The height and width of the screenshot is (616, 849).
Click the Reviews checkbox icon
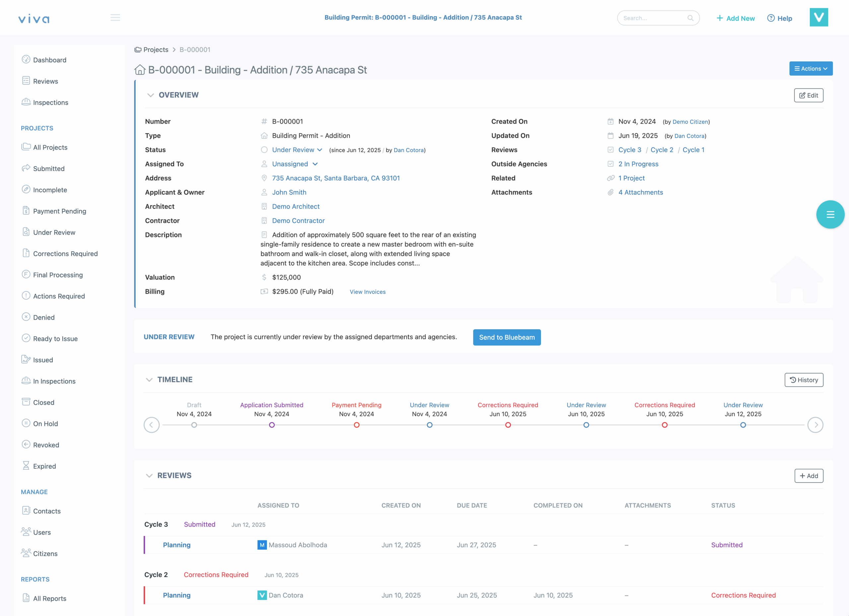pyautogui.click(x=611, y=150)
